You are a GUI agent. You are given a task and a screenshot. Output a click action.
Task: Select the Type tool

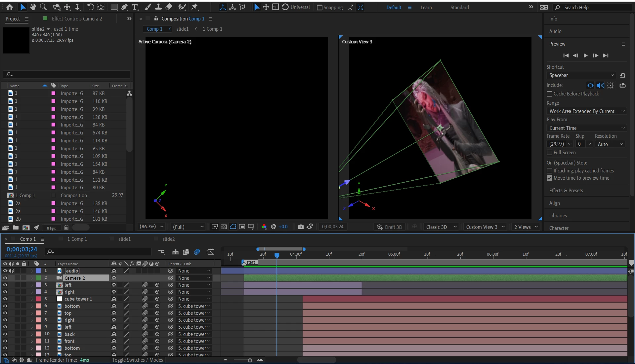click(x=135, y=7)
